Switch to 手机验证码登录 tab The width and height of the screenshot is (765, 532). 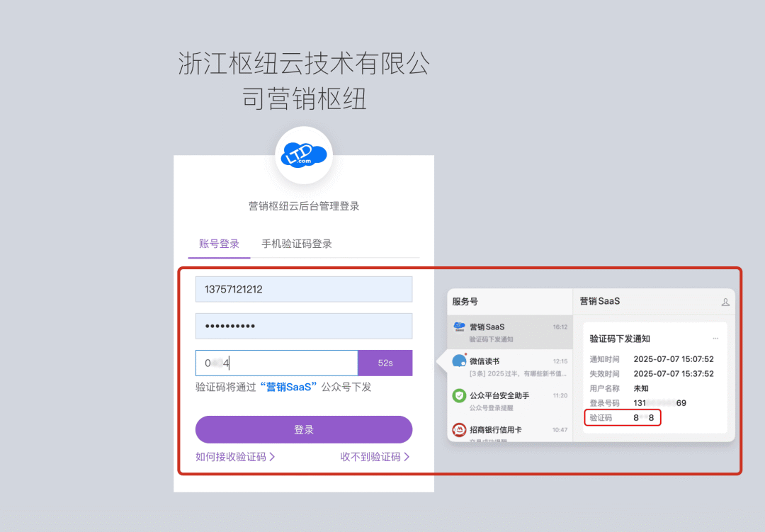[297, 244]
